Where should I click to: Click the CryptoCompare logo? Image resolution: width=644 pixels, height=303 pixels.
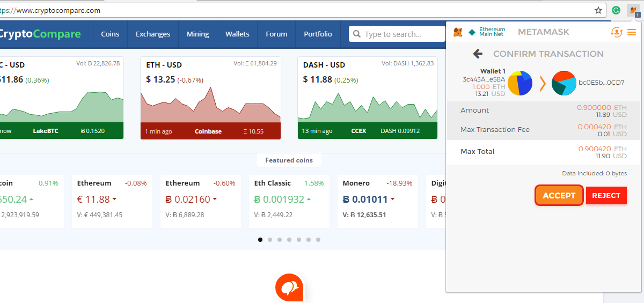coord(40,34)
